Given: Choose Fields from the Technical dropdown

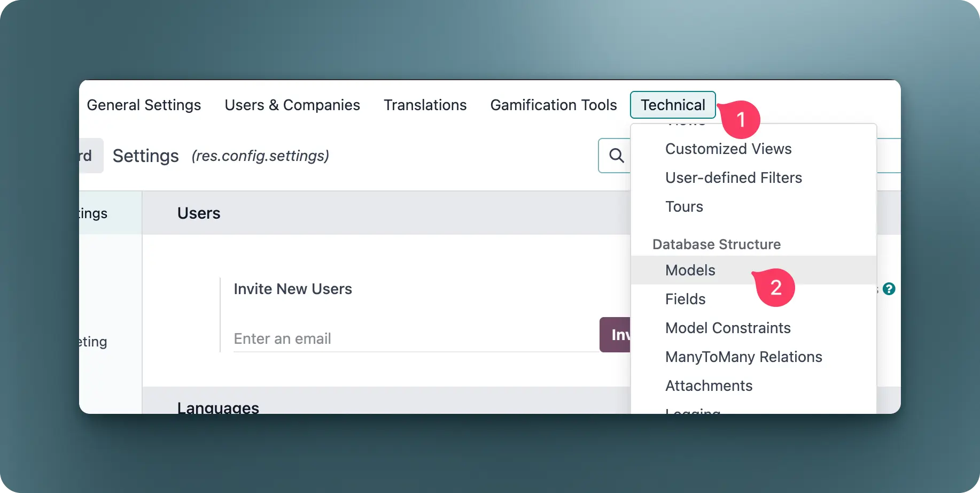Looking at the screenshot, I should click(x=685, y=299).
